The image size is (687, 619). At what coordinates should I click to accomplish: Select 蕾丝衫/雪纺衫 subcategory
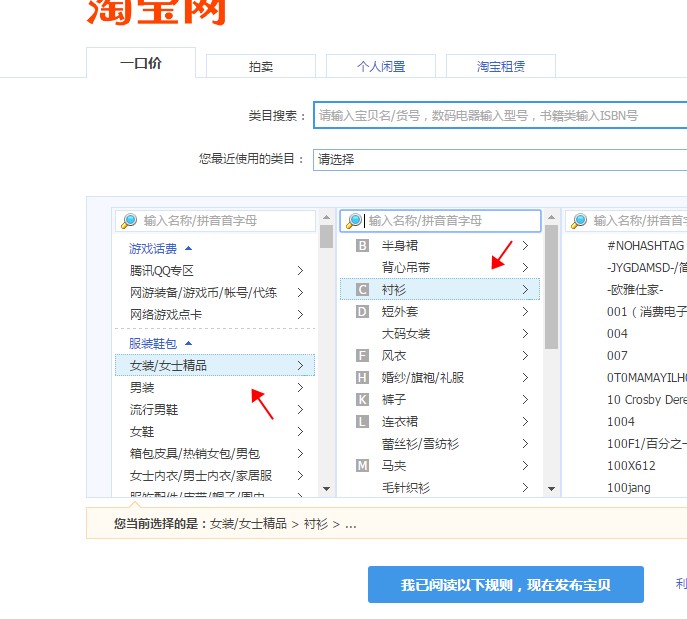[440, 444]
